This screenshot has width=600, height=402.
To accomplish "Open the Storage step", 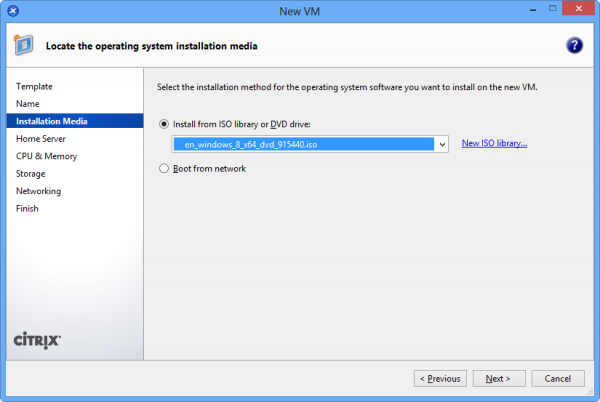I will coord(31,174).
